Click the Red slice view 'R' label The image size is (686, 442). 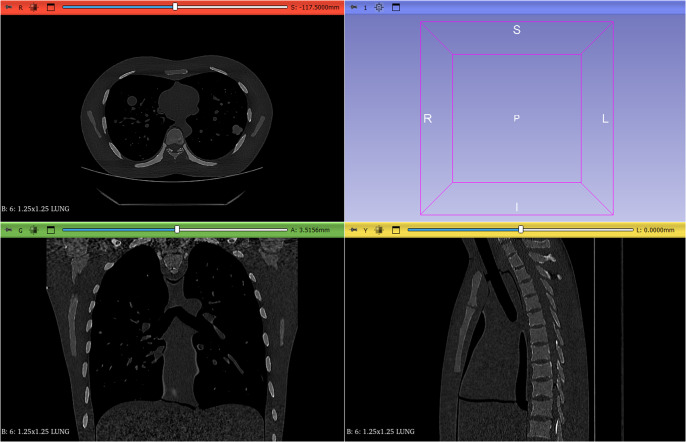(21, 7)
